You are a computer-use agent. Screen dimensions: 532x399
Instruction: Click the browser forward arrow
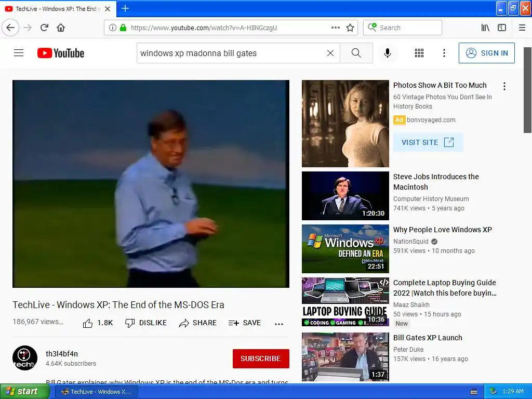[28, 28]
